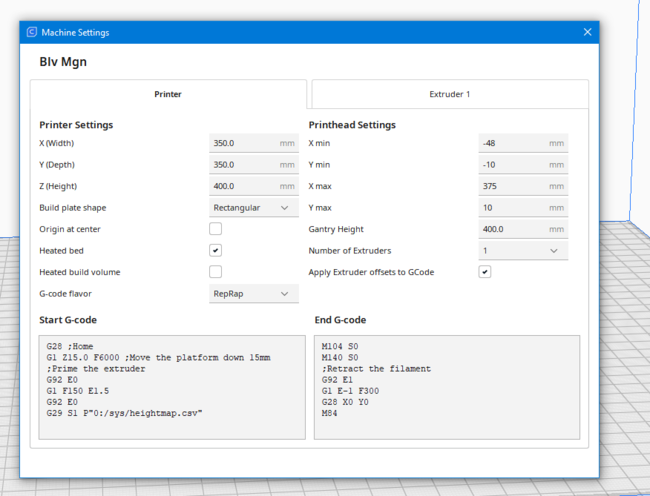Image resolution: width=650 pixels, height=496 pixels.
Task: Focus the Y min printhead field
Action: 511,165
